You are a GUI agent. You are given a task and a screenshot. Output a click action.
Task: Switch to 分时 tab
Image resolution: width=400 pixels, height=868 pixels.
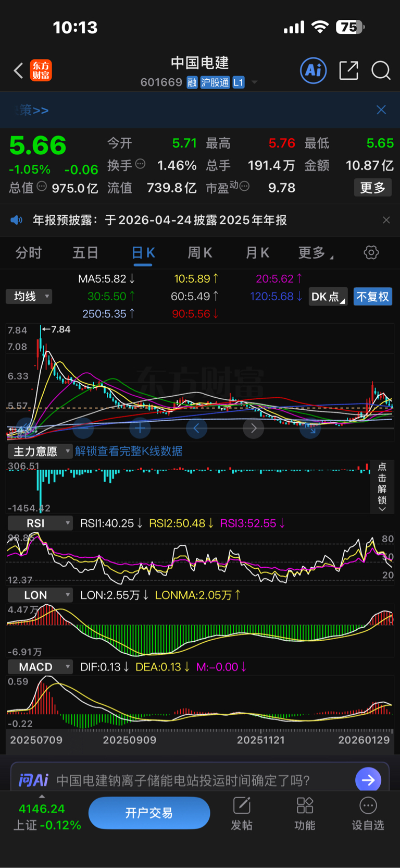(x=29, y=253)
